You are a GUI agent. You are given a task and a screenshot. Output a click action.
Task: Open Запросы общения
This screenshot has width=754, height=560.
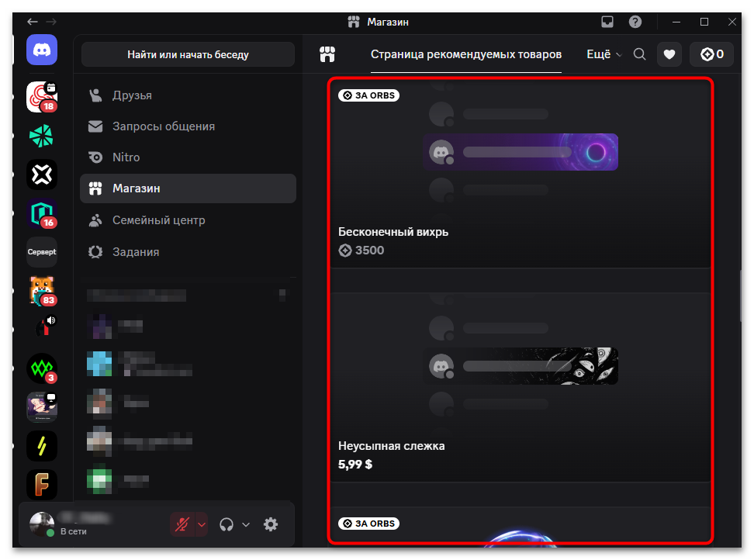188,126
